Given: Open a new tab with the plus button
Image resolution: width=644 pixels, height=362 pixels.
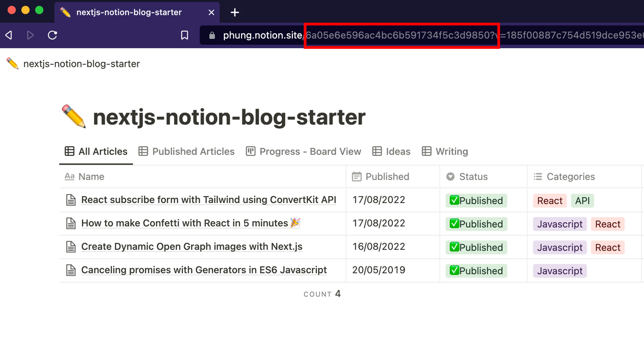Looking at the screenshot, I should (234, 12).
